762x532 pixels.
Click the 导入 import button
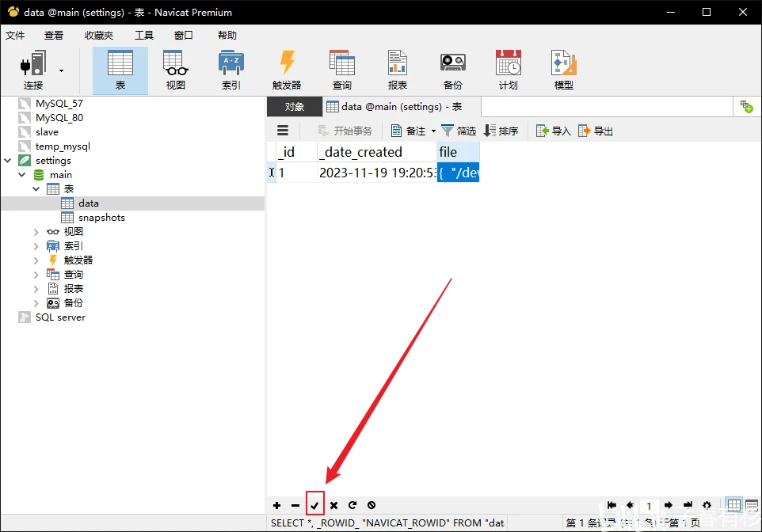tap(553, 131)
